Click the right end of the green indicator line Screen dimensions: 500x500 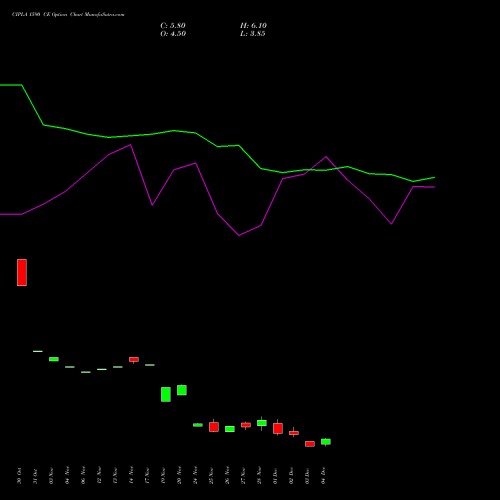click(x=434, y=177)
